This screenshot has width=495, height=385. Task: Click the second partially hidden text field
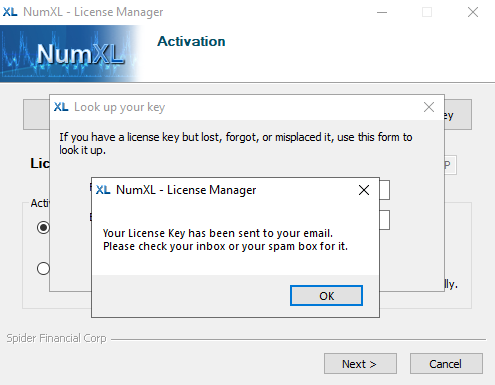385,220
